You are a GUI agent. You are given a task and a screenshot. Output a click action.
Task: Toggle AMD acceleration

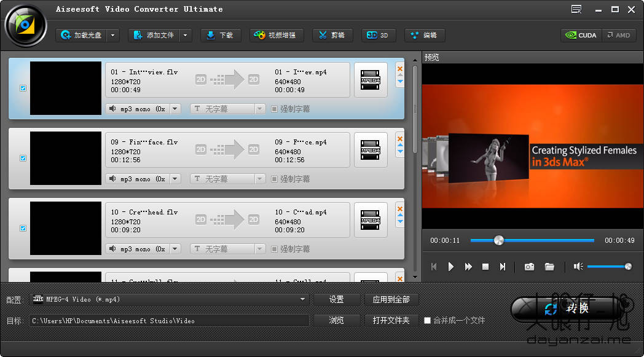(x=619, y=35)
